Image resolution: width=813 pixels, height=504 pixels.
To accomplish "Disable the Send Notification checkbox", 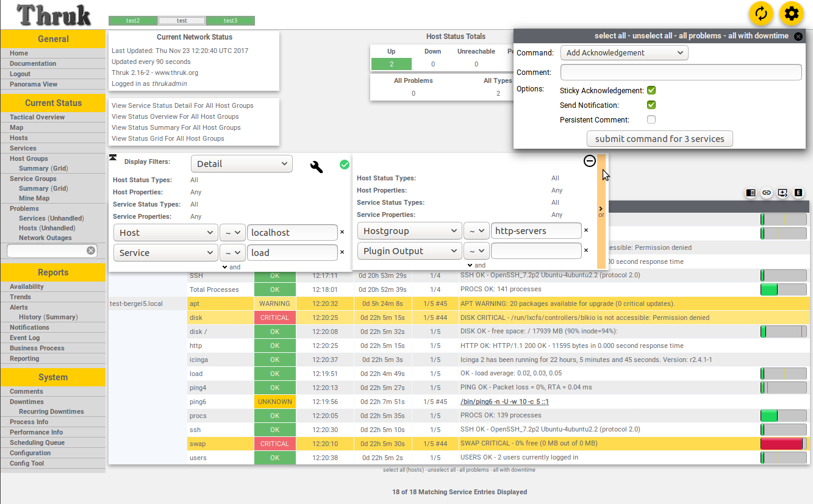I will [x=651, y=105].
